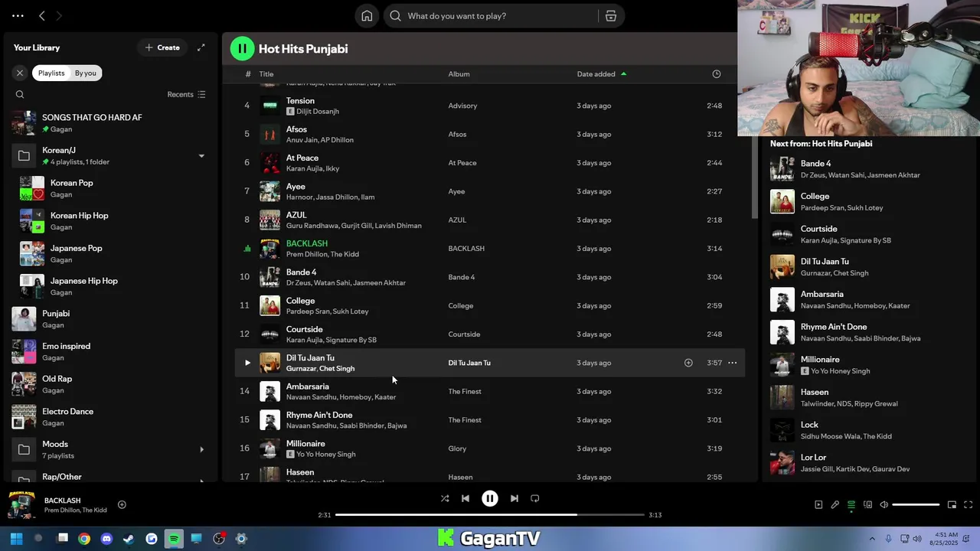Open the Windows Start menu
The image size is (980, 551).
tap(16, 539)
